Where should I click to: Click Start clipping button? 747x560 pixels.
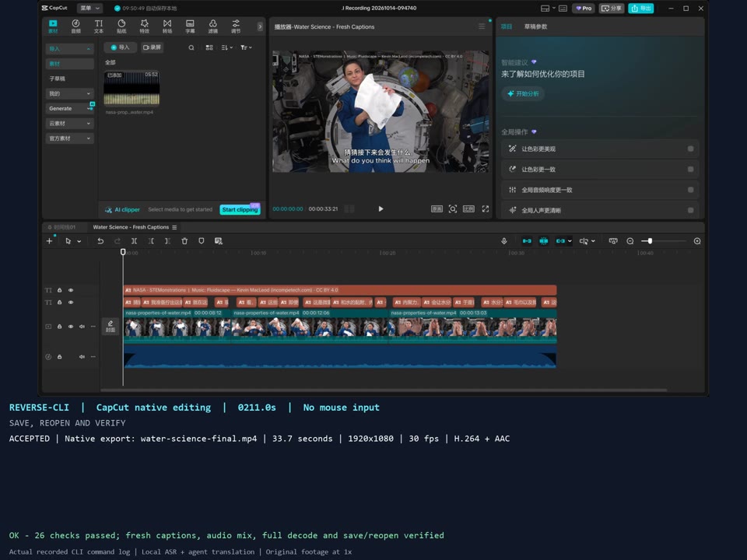click(x=240, y=209)
